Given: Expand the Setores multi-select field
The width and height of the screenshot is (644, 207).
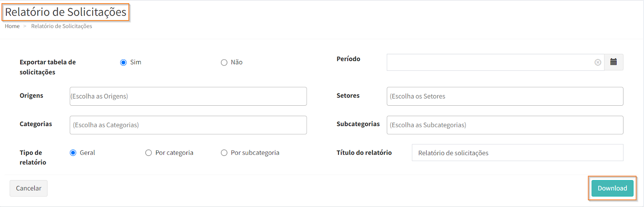Looking at the screenshot, I should coord(505,96).
